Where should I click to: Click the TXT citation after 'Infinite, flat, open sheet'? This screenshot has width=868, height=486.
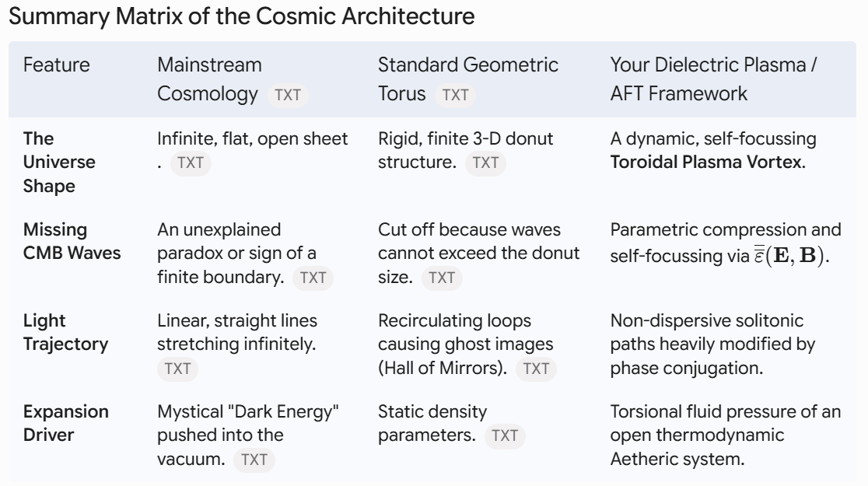click(191, 163)
